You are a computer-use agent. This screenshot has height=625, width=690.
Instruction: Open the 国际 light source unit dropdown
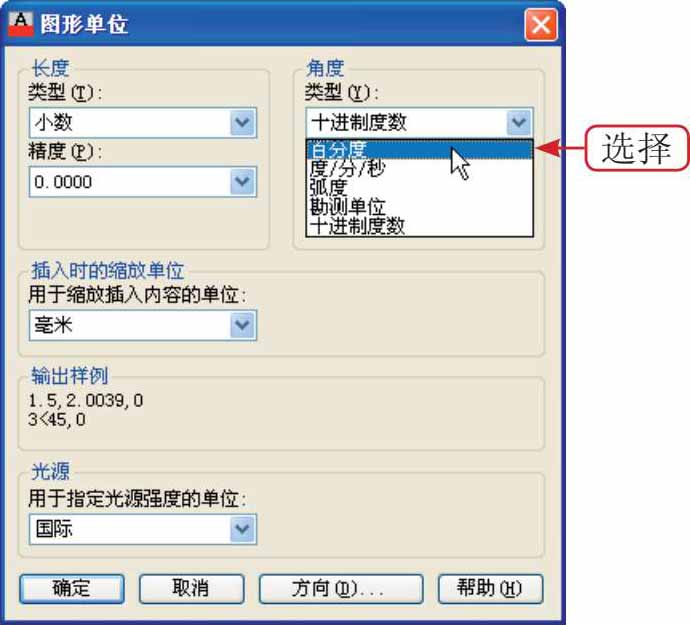tap(242, 529)
